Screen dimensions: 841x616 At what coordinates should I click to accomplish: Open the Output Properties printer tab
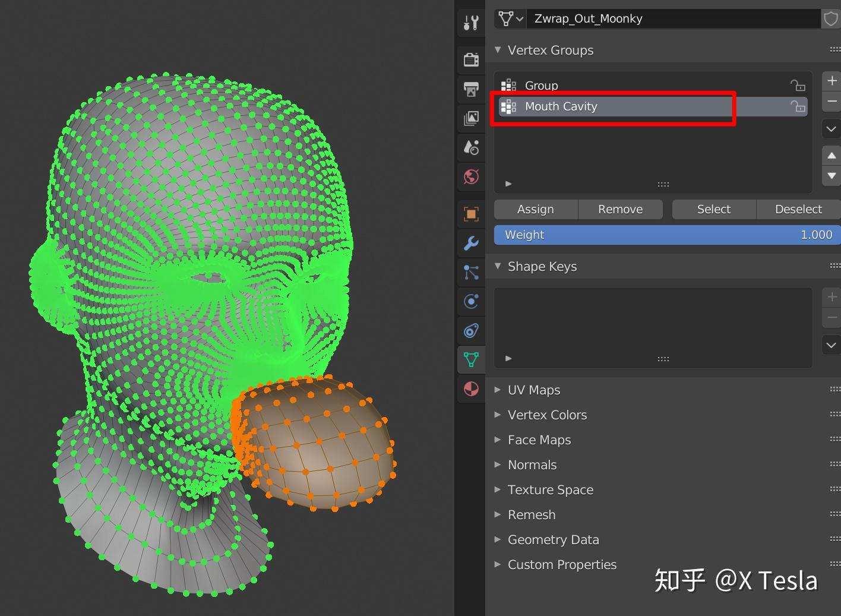click(471, 89)
